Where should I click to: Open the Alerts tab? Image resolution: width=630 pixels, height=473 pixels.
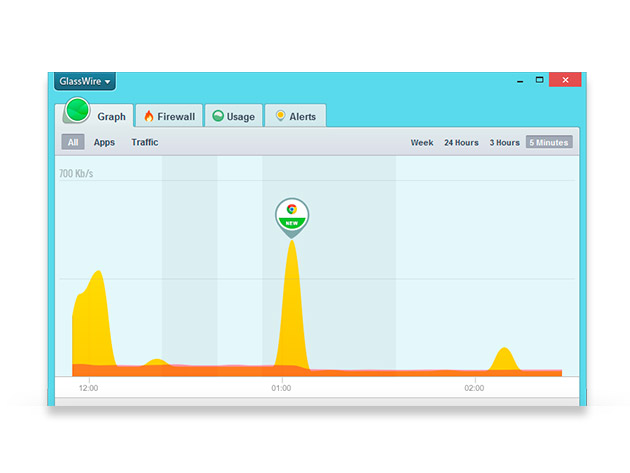(295, 116)
